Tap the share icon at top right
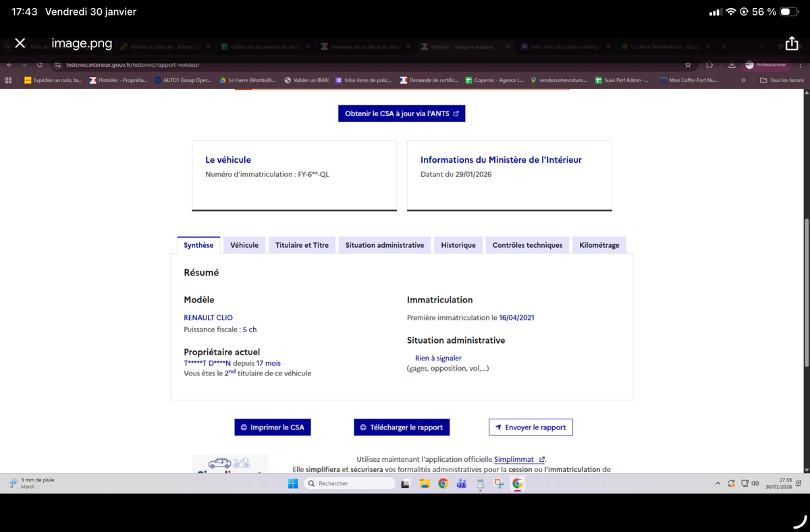 [x=792, y=43]
